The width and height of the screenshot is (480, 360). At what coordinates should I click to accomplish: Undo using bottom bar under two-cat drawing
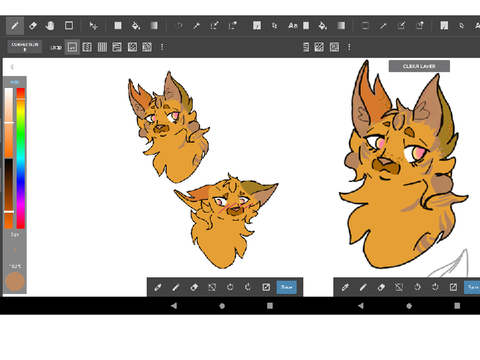click(230, 287)
